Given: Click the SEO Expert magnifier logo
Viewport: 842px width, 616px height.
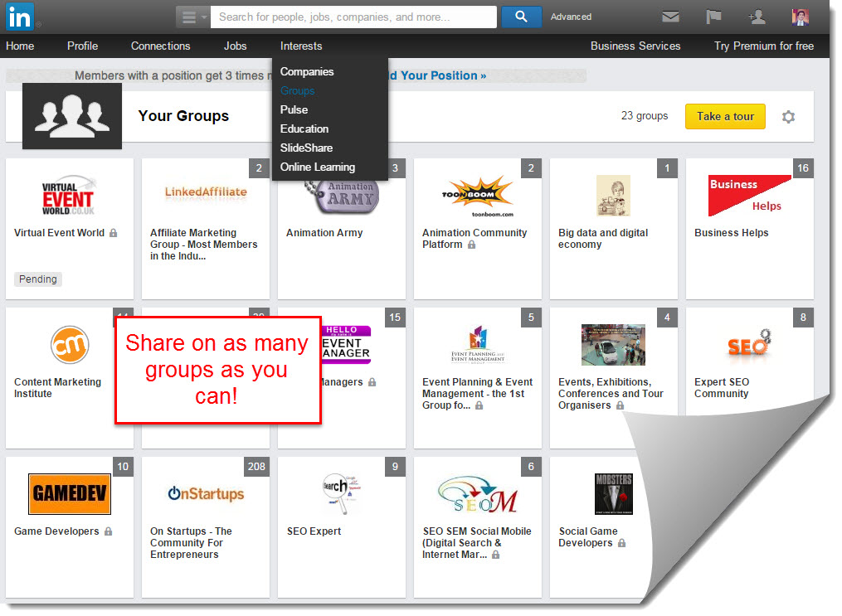Looking at the screenshot, I should point(342,493).
